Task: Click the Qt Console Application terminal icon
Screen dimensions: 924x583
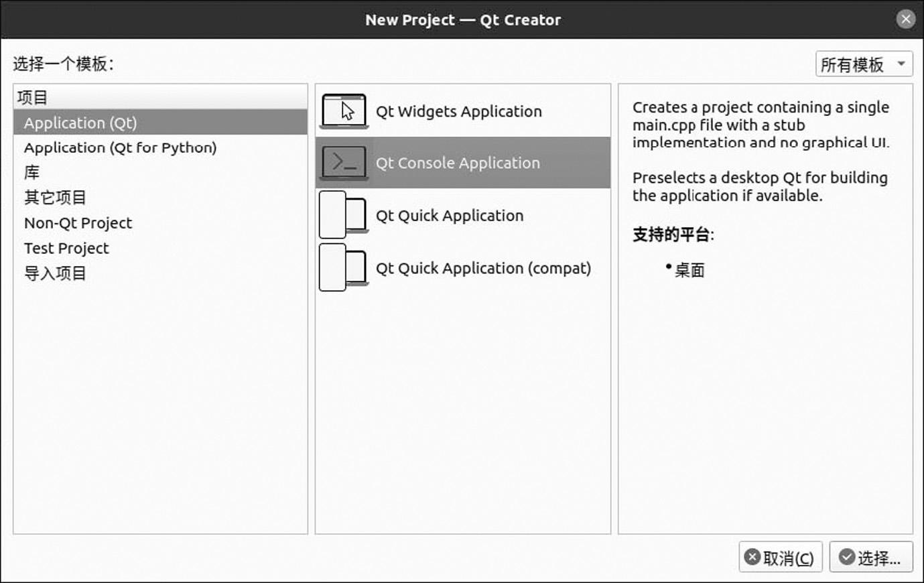Action: tap(344, 163)
